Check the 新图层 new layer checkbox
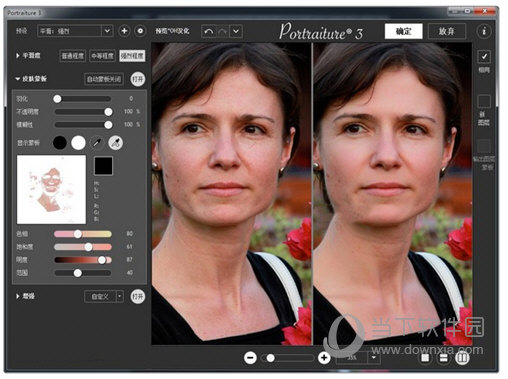 (x=484, y=101)
